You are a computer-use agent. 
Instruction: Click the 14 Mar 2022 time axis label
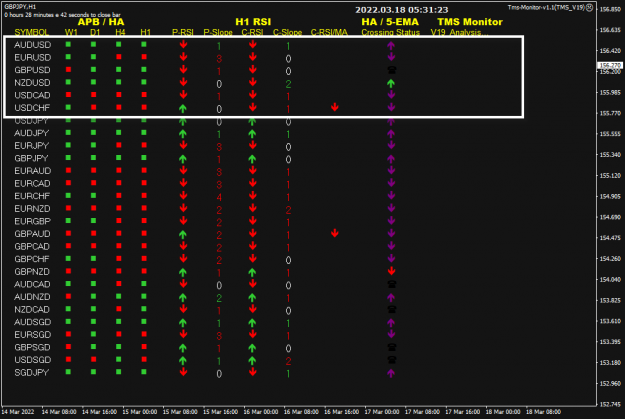click(x=18, y=412)
